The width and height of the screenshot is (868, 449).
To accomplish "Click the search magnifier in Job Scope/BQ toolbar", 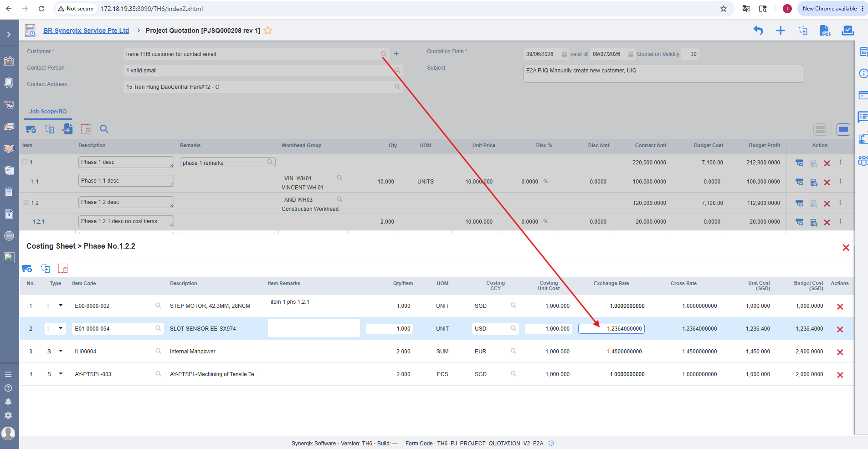I will tap(104, 129).
